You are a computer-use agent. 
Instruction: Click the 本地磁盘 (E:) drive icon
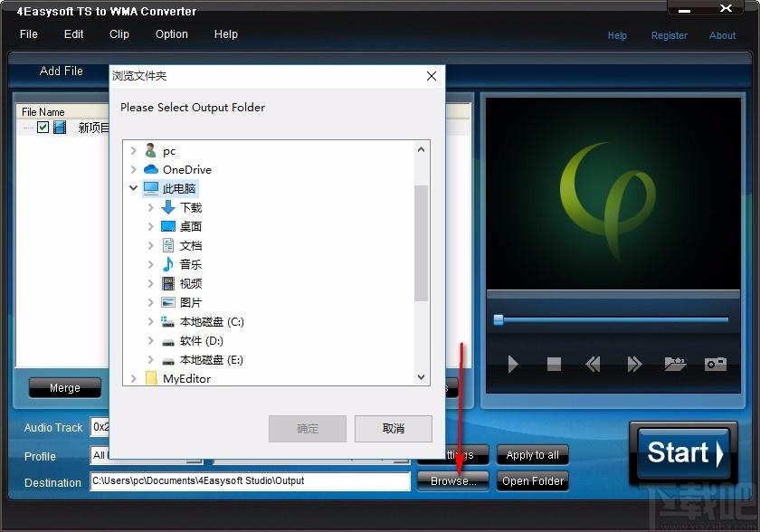click(168, 361)
